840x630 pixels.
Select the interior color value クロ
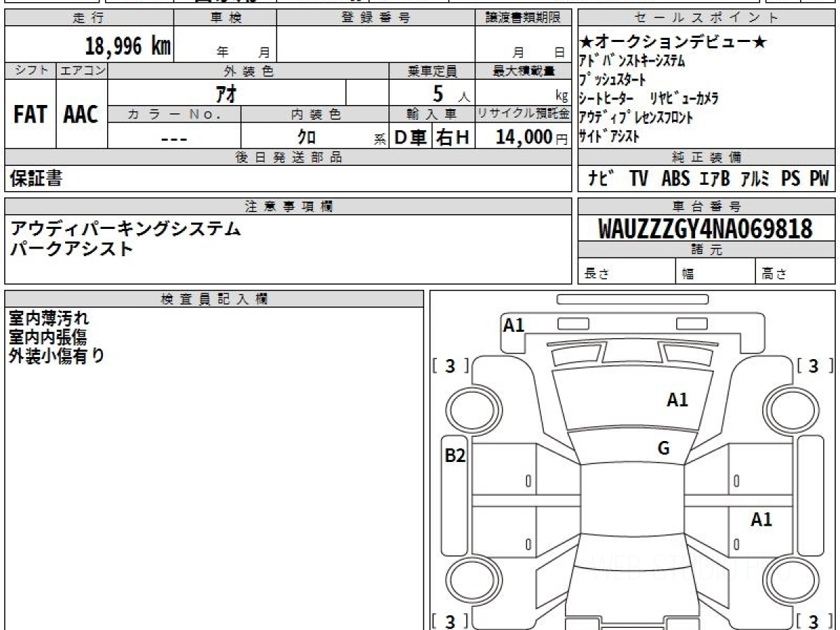click(307, 138)
